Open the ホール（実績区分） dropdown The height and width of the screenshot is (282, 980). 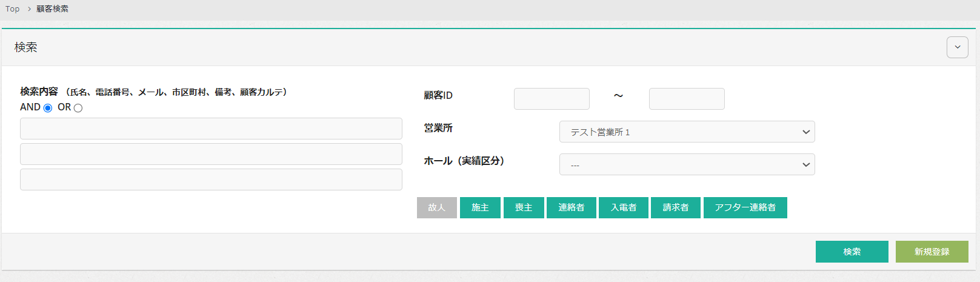[x=687, y=164]
